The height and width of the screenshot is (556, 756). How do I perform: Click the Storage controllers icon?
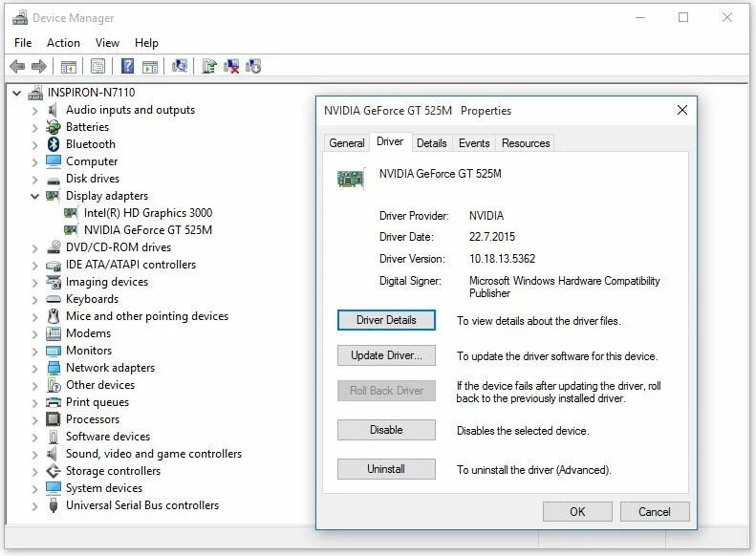[53, 471]
